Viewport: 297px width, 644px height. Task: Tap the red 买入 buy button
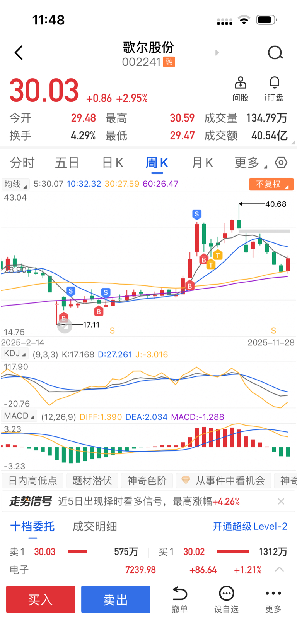[41, 599]
